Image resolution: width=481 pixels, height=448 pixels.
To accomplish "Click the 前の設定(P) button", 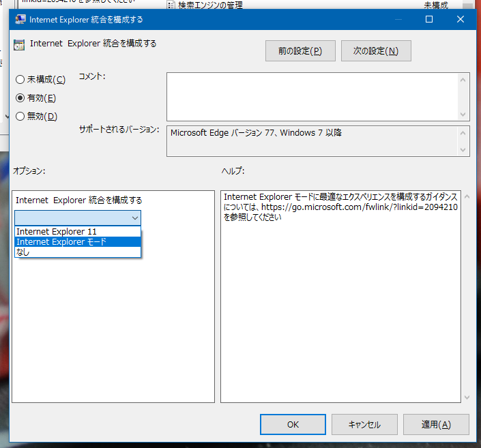I will click(x=300, y=51).
